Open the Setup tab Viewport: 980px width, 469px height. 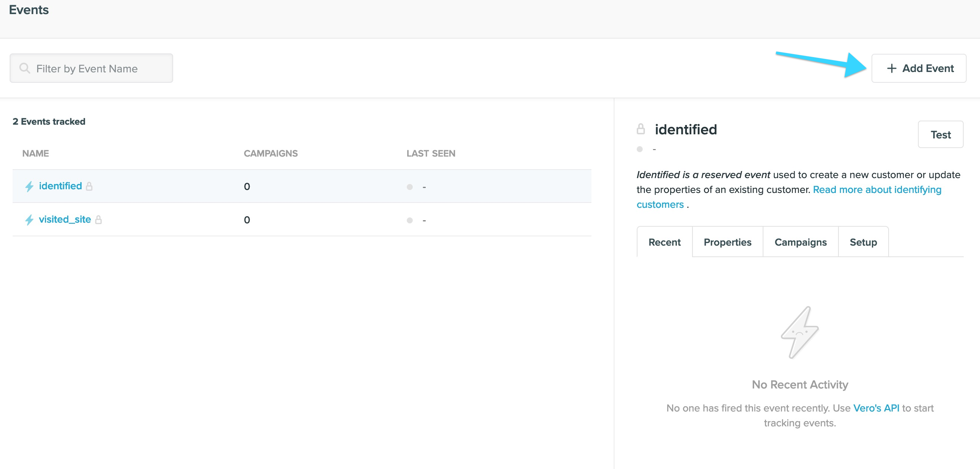point(863,242)
